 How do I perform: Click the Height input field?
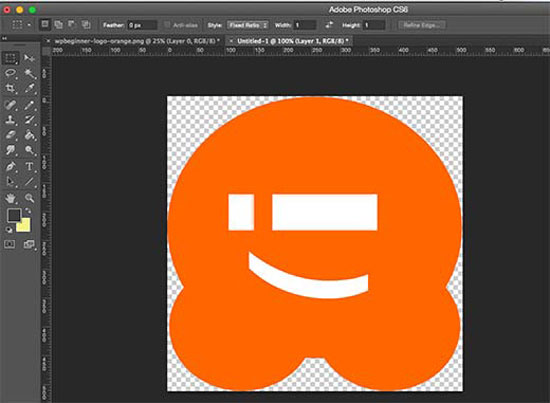coord(375,25)
